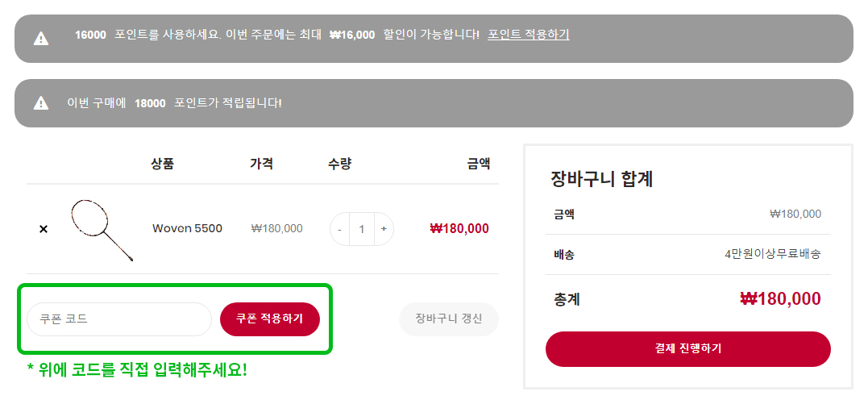Click the 장바구니 합계 heading
The height and width of the screenshot is (404, 868).
coord(602,180)
